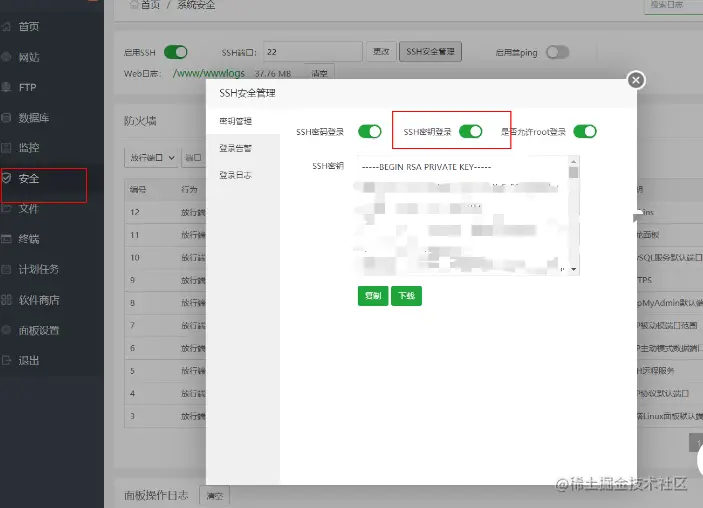Open the 监控 monitoring sidebar item
The width and height of the screenshot is (703, 508).
pos(29,148)
